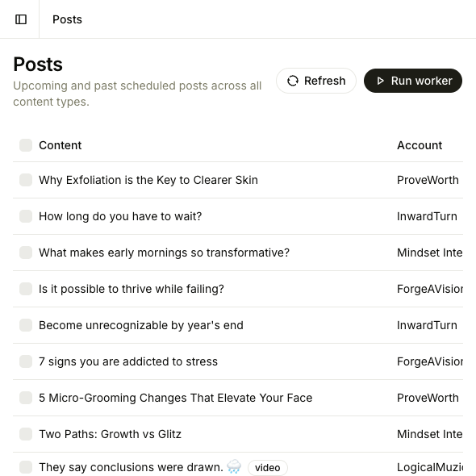Toggle the sidebar panel icon
The height and width of the screenshot is (476, 476).
[x=21, y=19]
